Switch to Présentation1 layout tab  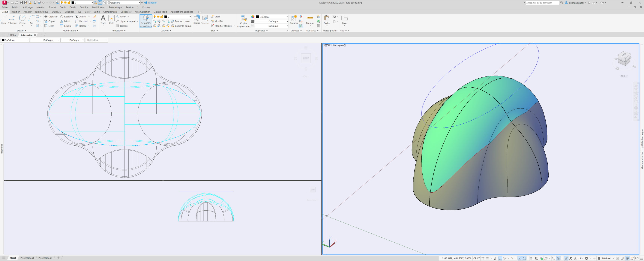27,258
